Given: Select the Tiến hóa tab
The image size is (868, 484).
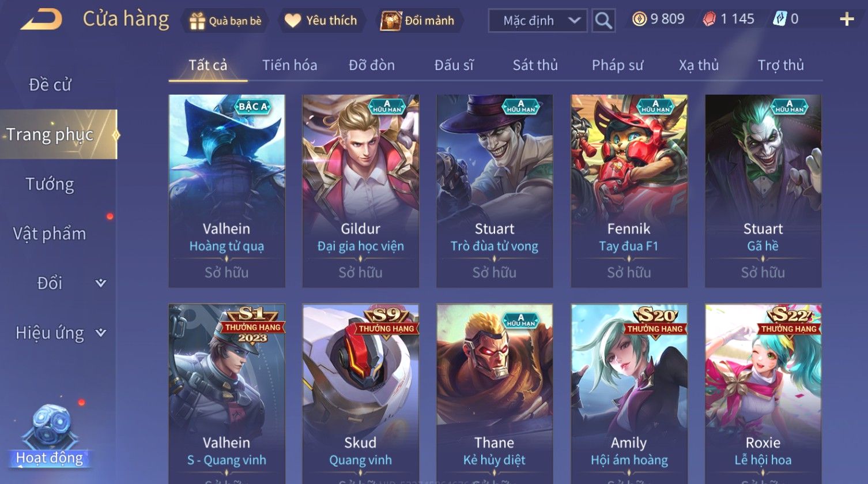Looking at the screenshot, I should (290, 65).
